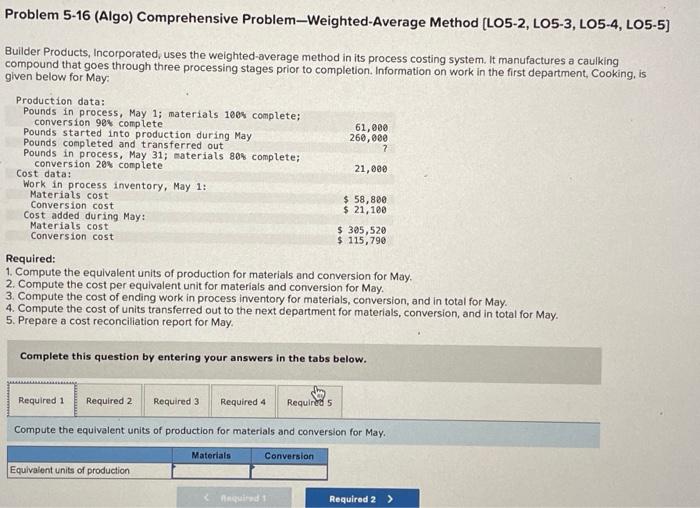Click the $ 58,800 materials cost value
Image resolution: width=700 pixels, height=508 pixels.
[365, 200]
